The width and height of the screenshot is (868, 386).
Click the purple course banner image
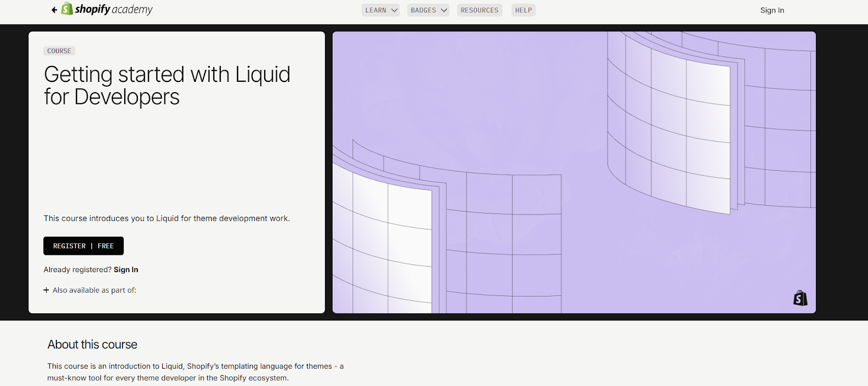(x=574, y=172)
